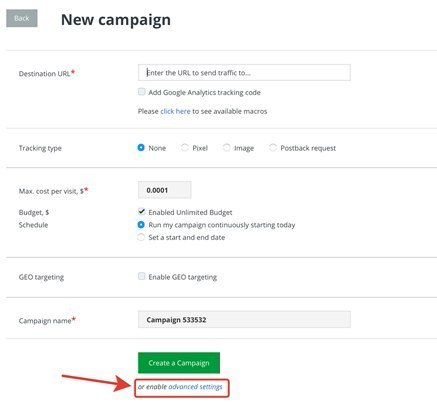Click the Campaign name text field

(x=244, y=319)
